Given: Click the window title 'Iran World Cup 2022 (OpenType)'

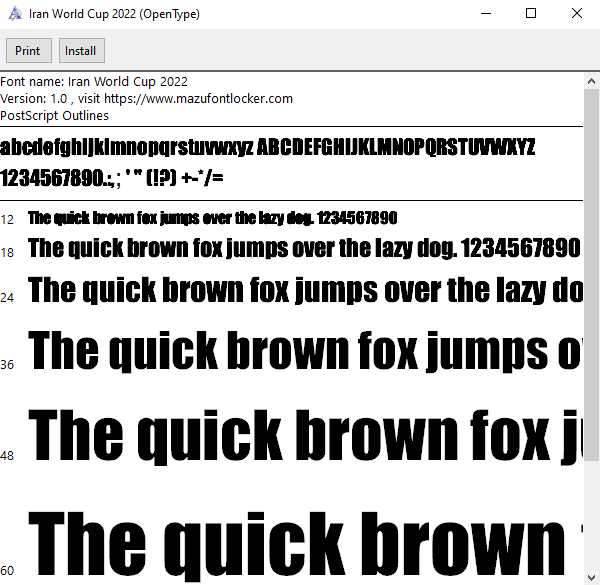Looking at the screenshot, I should 114,14.
